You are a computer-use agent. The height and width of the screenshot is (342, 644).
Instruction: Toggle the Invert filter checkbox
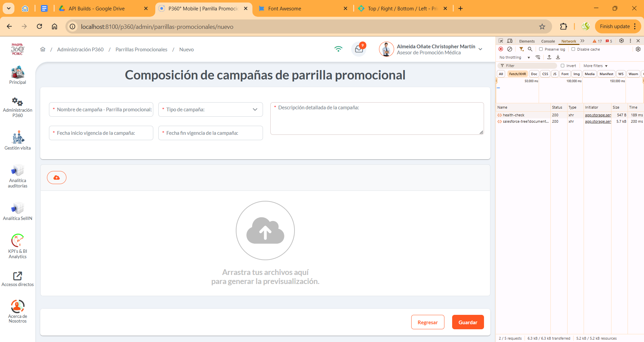click(562, 66)
